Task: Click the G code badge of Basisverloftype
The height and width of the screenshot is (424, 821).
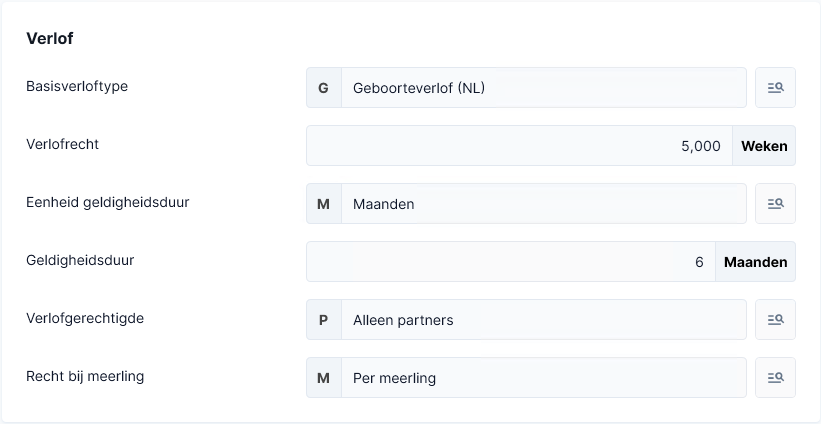Action: pos(324,87)
